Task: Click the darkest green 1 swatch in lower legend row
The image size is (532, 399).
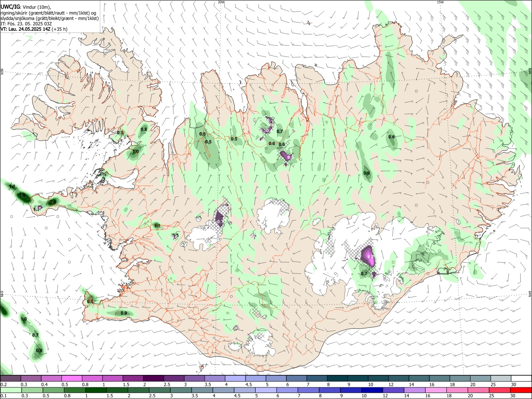Action: tap(96, 390)
